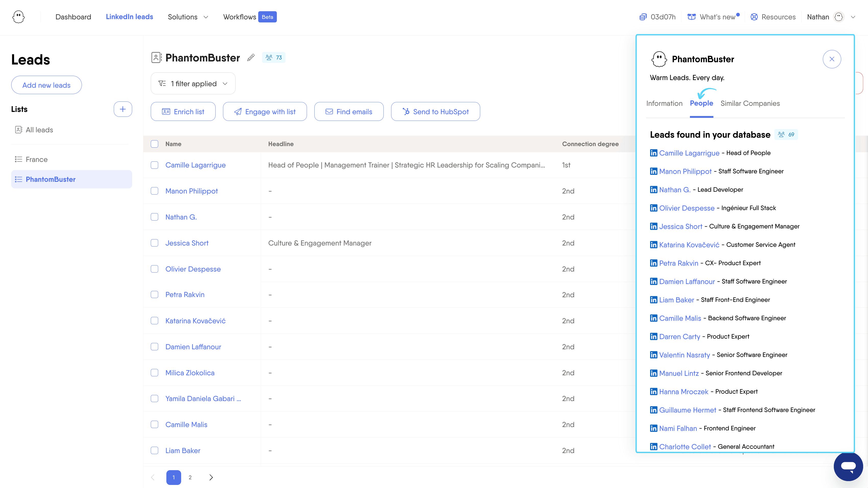Click LinkedIn icon beside Damien Laffanour in panel
868x488 pixels.
(x=653, y=281)
